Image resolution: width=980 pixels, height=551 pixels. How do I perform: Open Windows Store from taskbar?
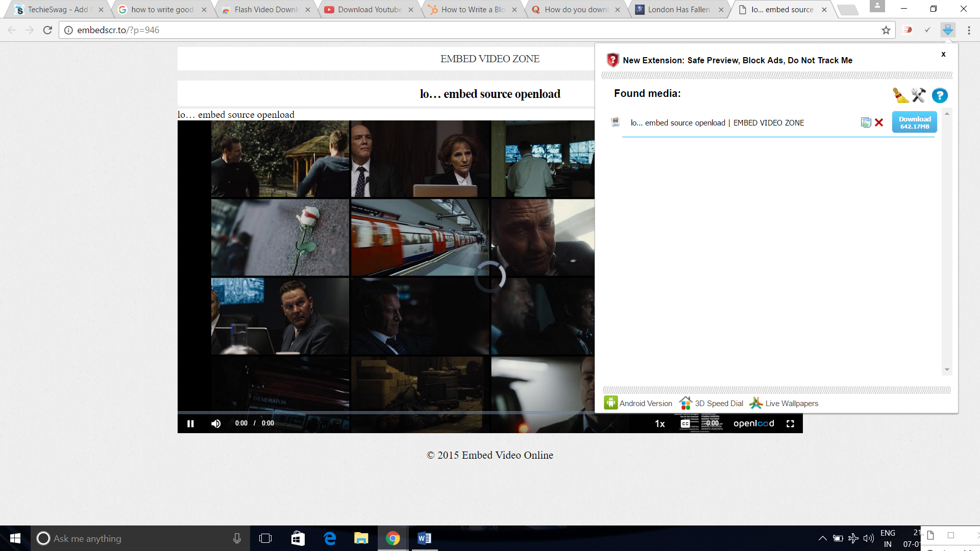[x=298, y=538]
